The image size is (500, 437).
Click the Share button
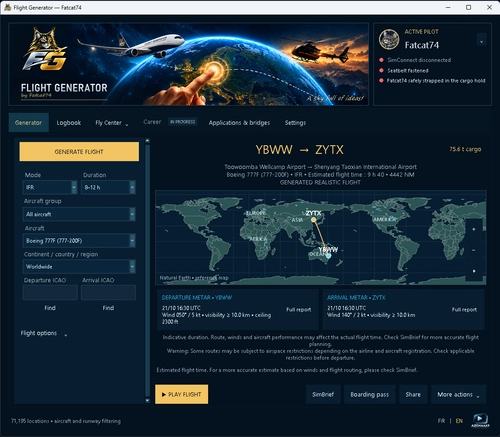(x=413, y=394)
